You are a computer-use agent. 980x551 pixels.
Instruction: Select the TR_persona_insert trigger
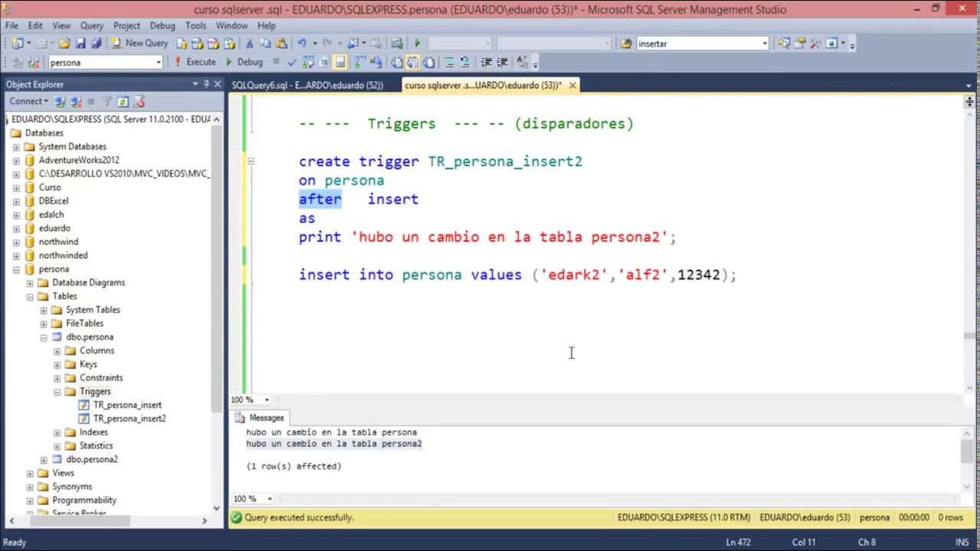coord(127,405)
